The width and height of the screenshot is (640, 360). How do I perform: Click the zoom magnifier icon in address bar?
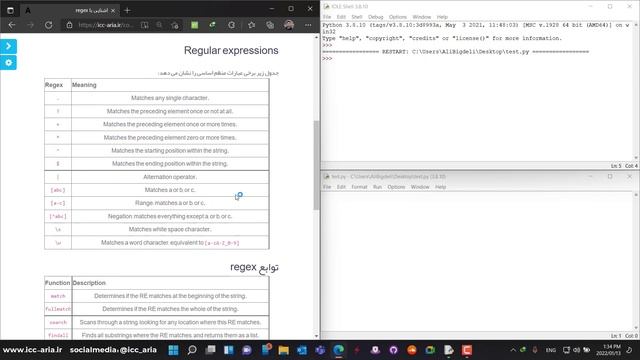159,25
